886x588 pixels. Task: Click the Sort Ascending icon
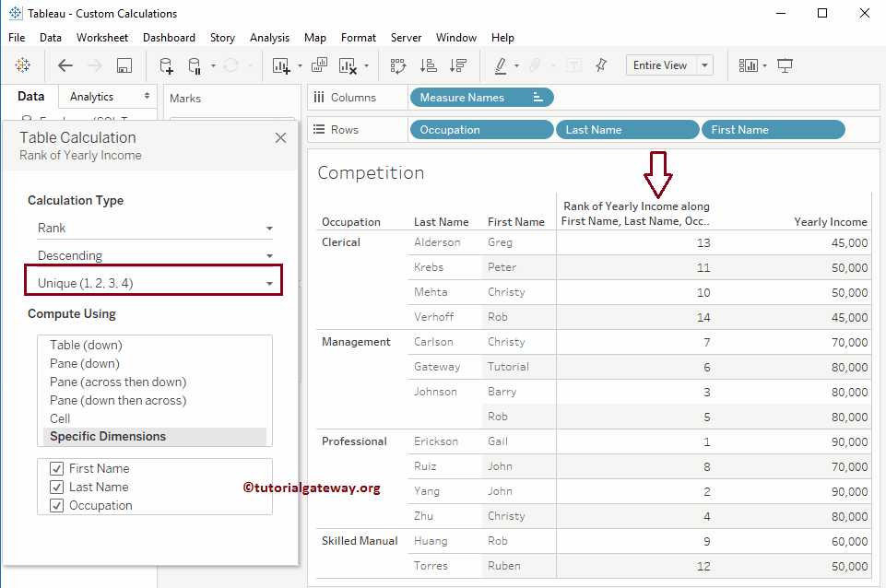pyautogui.click(x=428, y=65)
